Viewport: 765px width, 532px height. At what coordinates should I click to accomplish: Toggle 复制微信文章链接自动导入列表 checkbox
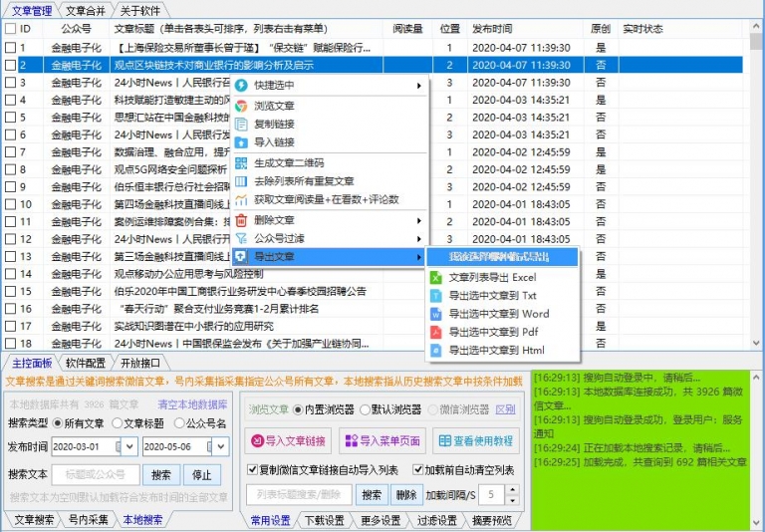[252, 470]
